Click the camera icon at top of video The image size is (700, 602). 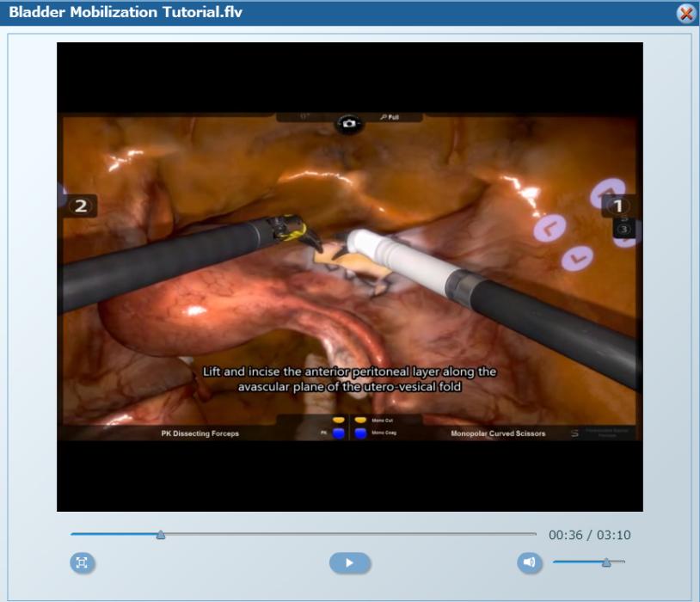click(x=348, y=124)
